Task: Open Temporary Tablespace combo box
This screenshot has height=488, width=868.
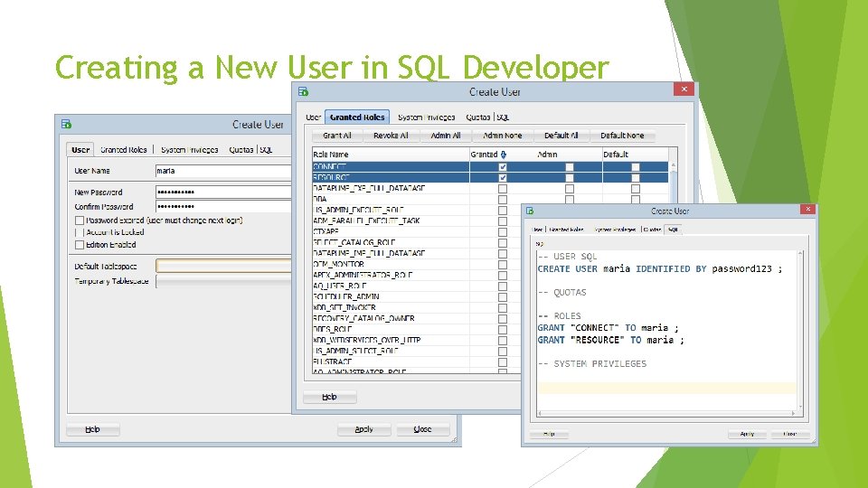Action: [223, 281]
